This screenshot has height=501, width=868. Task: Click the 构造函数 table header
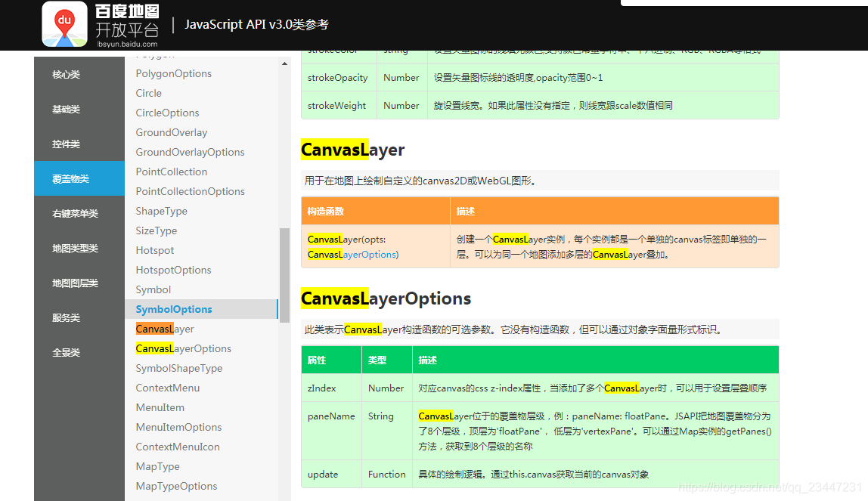[x=375, y=212]
